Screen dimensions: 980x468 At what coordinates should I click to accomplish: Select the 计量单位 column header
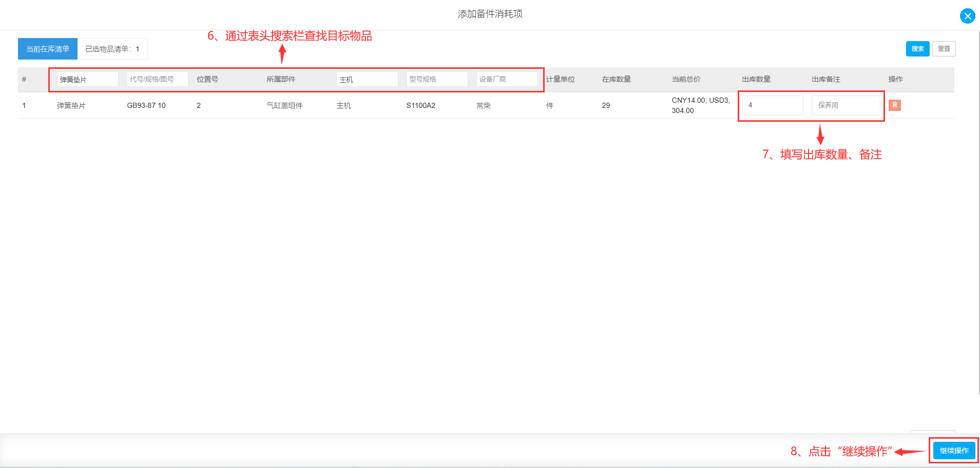(561, 79)
